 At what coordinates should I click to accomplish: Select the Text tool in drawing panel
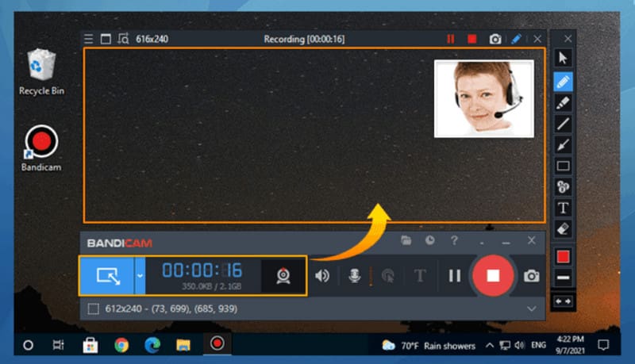pyautogui.click(x=563, y=208)
